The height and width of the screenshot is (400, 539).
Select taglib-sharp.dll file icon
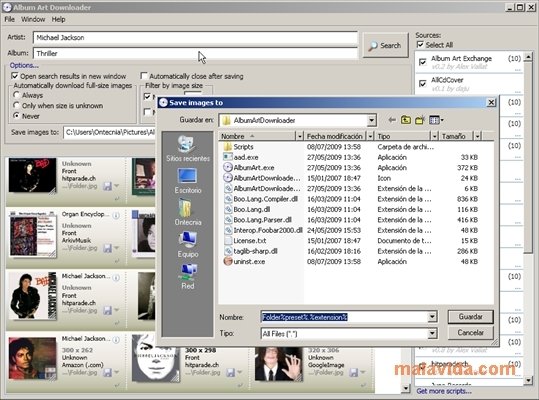tap(228, 251)
